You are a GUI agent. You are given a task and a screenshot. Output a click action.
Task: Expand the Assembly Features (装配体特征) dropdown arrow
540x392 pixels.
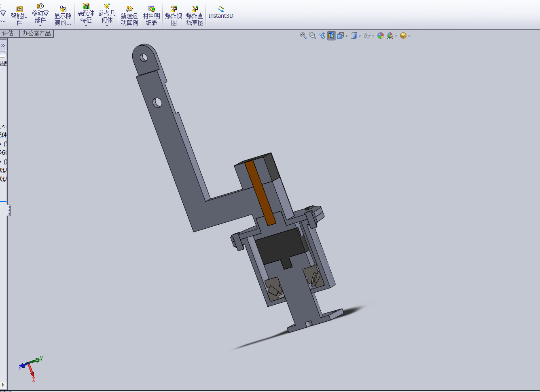coord(86,26)
